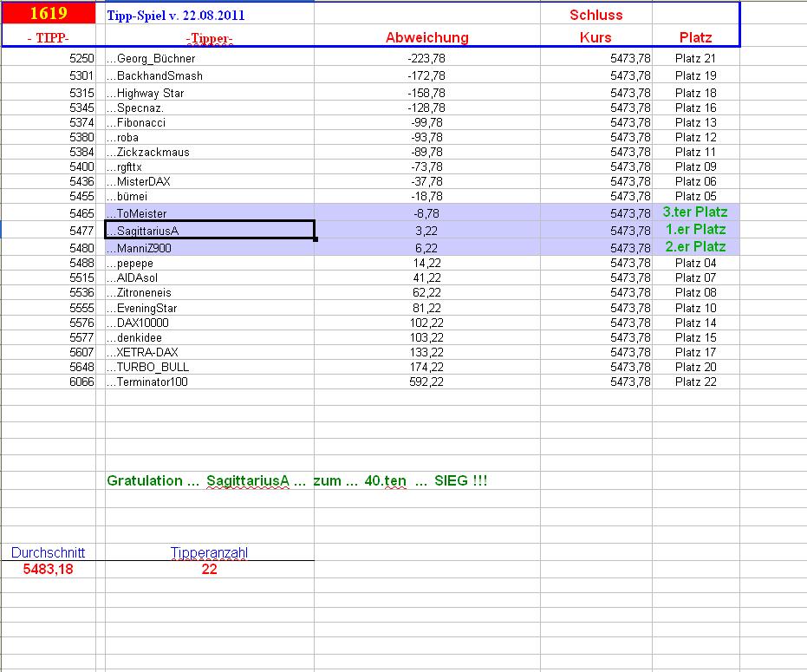
Task: Select the Tipperanzahl count of 22
Action: [x=208, y=569]
